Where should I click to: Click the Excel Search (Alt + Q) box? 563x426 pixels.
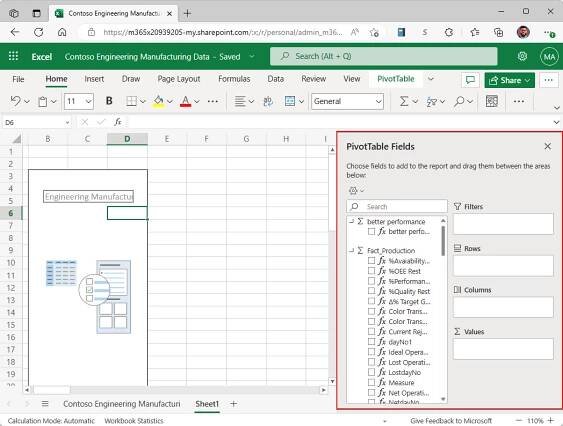[x=383, y=56]
